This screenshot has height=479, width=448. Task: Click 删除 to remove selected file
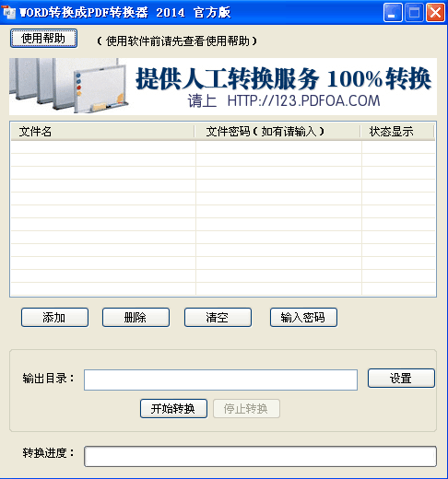(x=136, y=318)
